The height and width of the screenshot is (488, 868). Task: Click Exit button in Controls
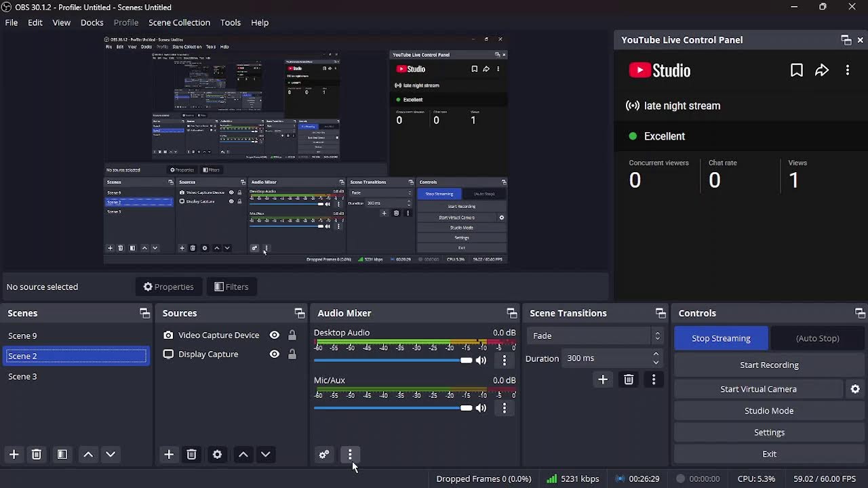coord(769,454)
